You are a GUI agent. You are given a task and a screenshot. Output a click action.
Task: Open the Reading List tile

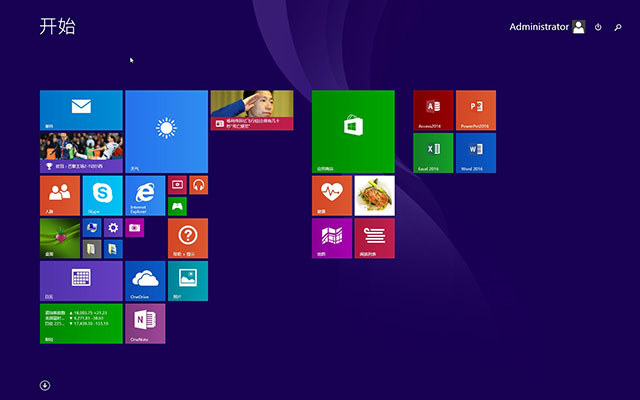[x=375, y=238]
